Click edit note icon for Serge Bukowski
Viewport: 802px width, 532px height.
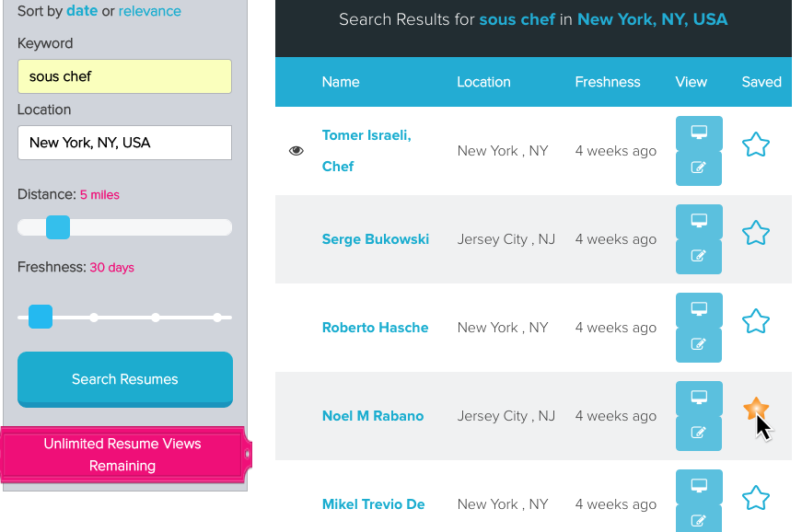point(699,257)
